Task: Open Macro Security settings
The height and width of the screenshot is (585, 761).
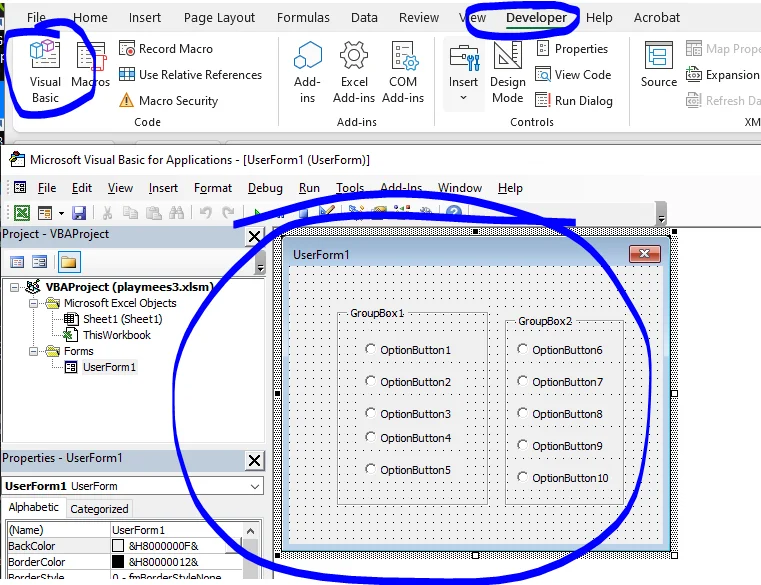Action: [x=168, y=100]
